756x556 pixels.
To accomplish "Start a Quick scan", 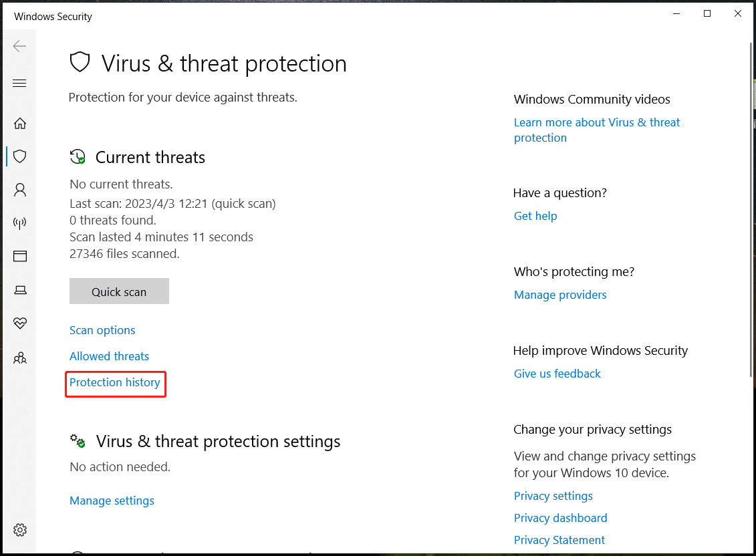I will point(119,291).
